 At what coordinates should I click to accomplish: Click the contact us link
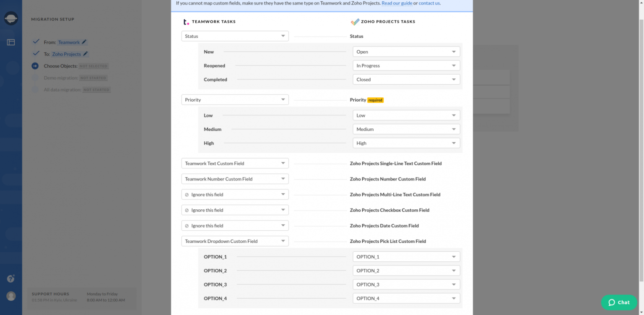pos(429,3)
